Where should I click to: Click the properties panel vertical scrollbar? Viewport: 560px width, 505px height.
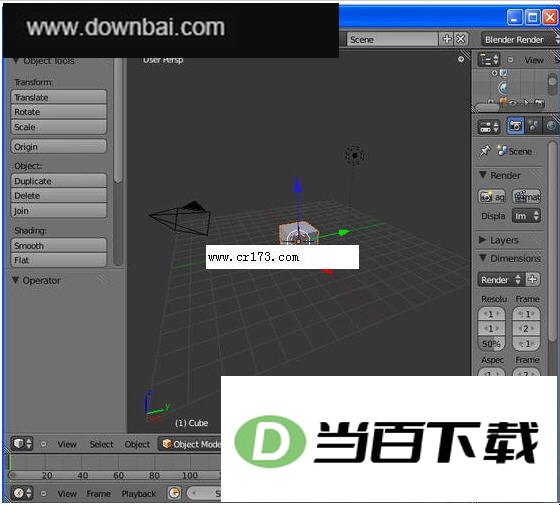[552, 241]
